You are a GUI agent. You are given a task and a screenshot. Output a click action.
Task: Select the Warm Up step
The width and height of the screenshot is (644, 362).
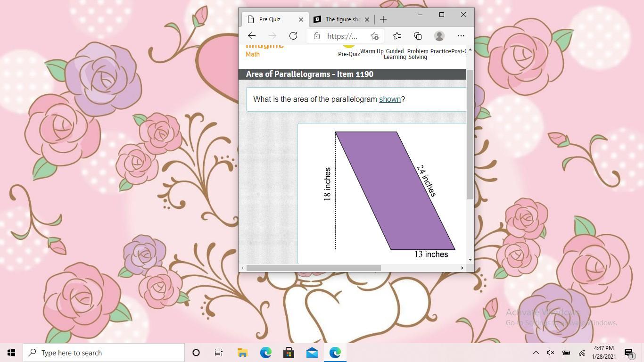[x=372, y=51]
